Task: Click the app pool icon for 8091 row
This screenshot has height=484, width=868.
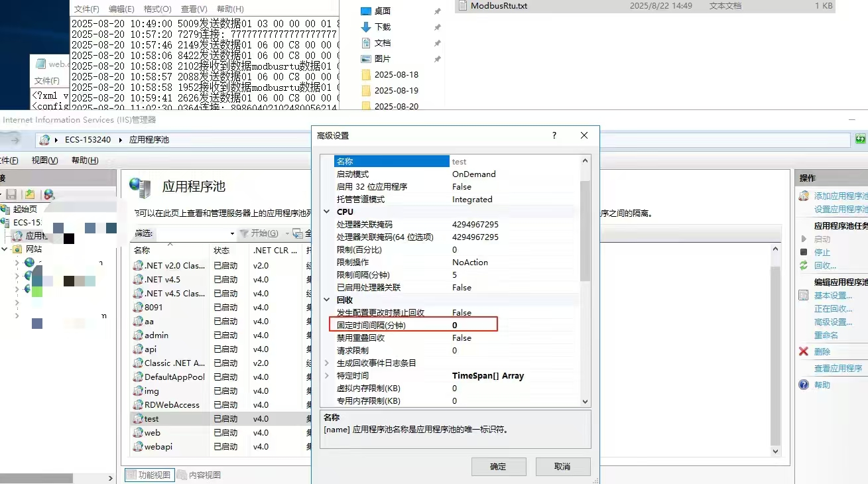Action: click(x=138, y=308)
